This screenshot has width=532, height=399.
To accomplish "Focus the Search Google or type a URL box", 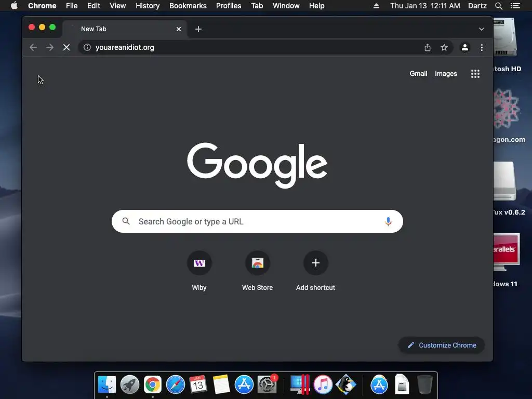I will coord(257,221).
